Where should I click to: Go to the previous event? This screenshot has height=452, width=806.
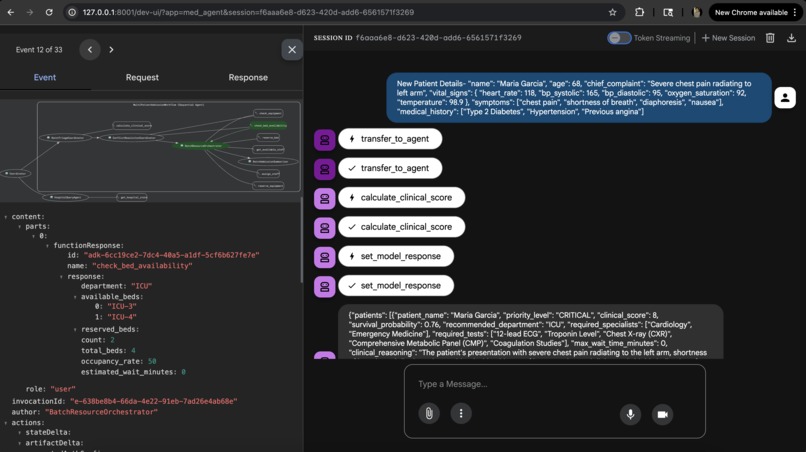coord(90,50)
